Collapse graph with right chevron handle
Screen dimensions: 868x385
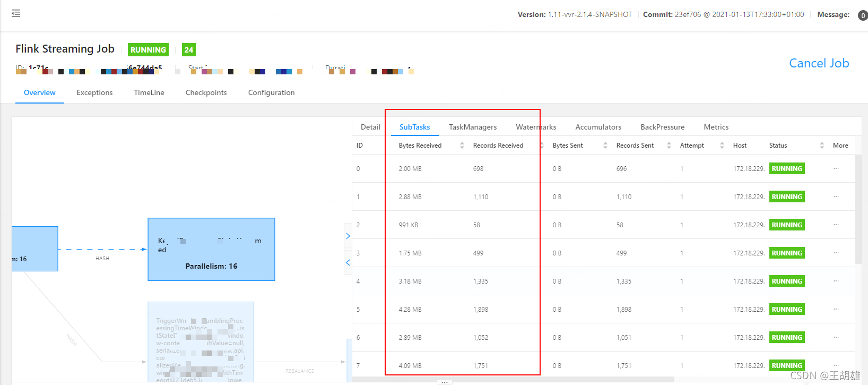(348, 236)
